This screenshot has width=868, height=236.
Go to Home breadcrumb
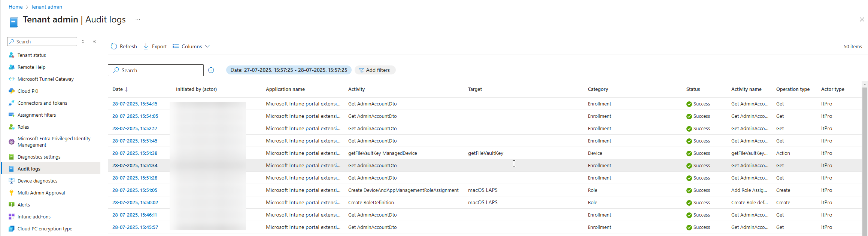(16, 7)
